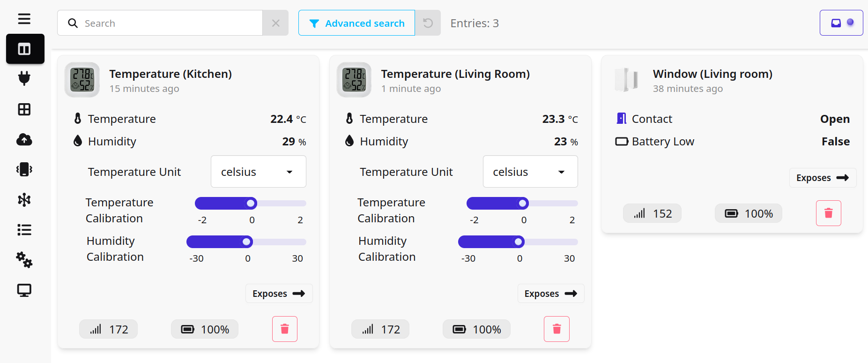The width and height of the screenshot is (868, 363).
Task: Open Exposes for Window (Living room)
Action: pyautogui.click(x=823, y=178)
